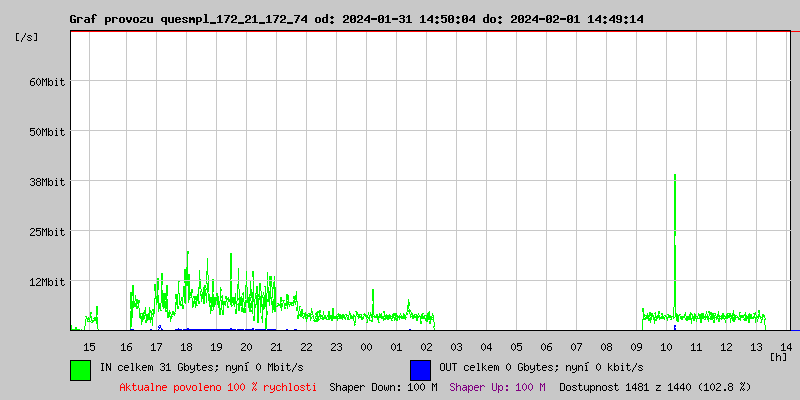Click the tall green traffic spike peak
This screenshot has height=400, width=800.
click(x=675, y=176)
